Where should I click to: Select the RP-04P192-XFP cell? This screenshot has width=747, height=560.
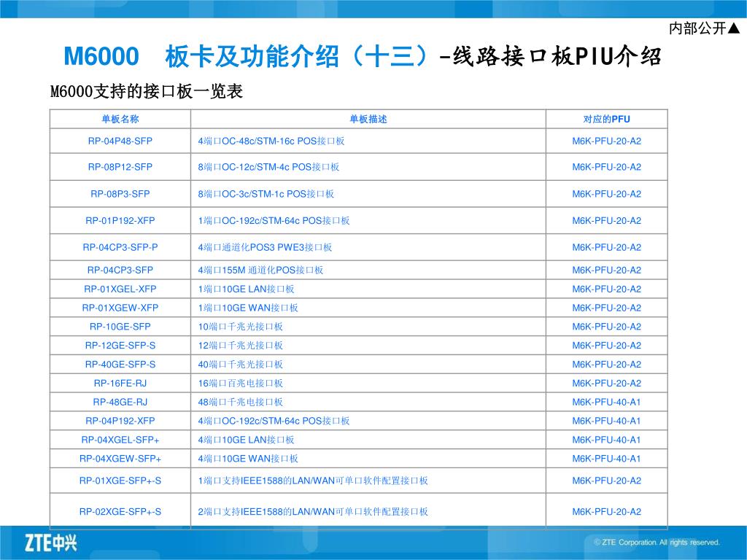coord(120,421)
